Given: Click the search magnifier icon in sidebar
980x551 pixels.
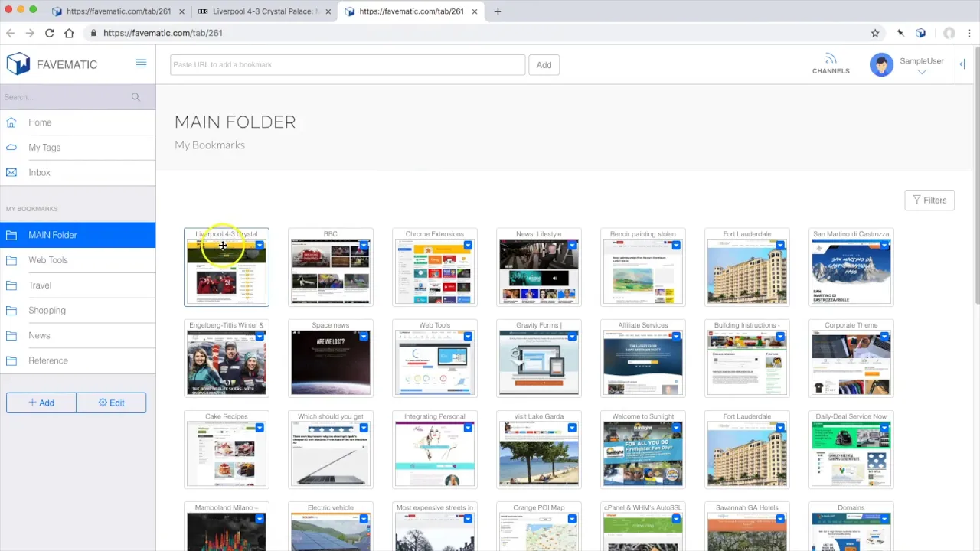Looking at the screenshot, I should point(136,97).
